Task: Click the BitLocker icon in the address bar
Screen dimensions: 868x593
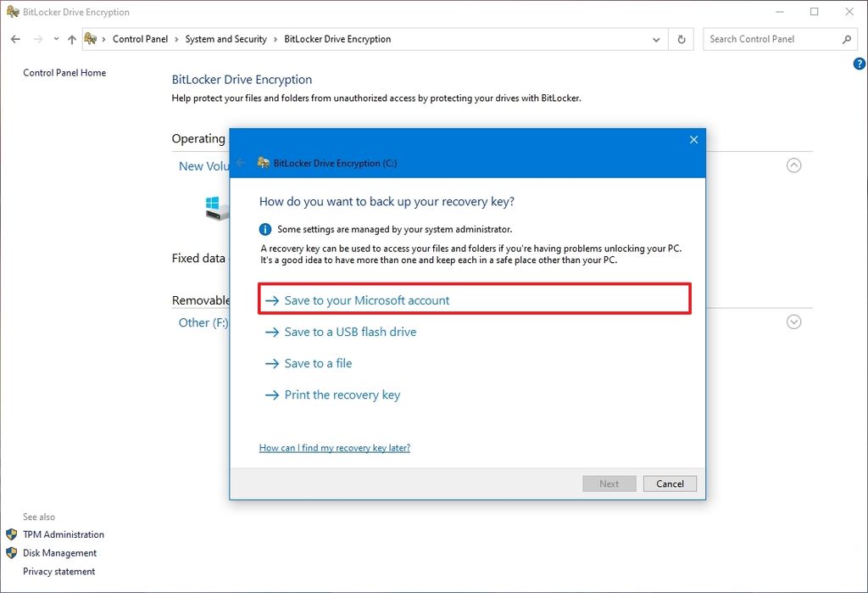Action: coord(92,39)
